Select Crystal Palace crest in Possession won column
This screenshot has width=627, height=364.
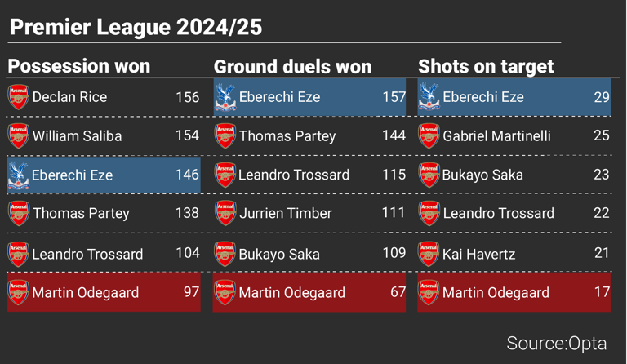tap(18, 175)
